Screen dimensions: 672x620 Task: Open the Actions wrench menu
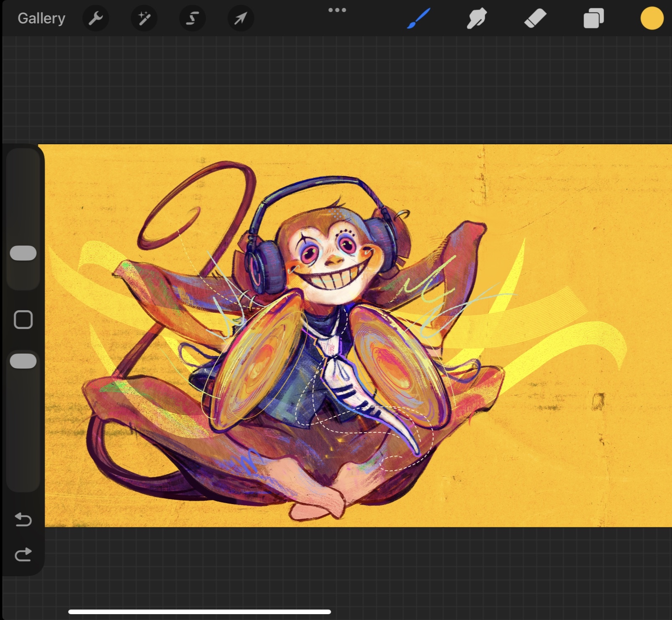tap(96, 18)
